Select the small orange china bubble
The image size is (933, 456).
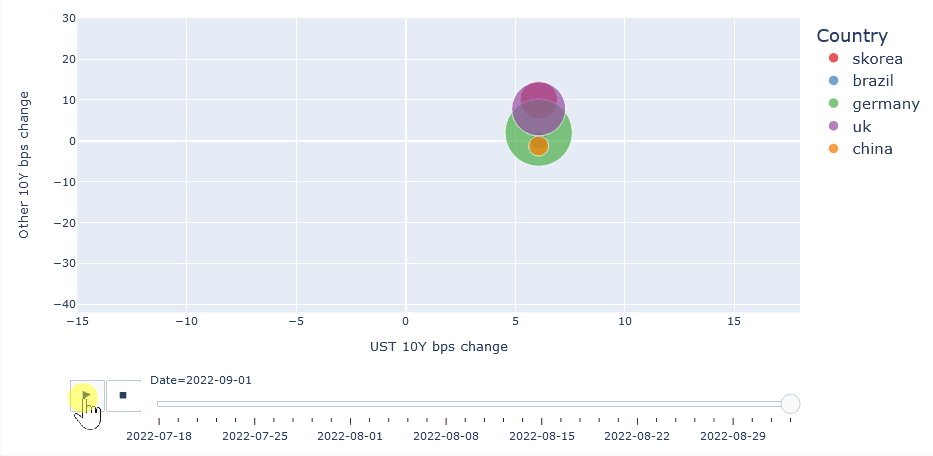[538, 146]
